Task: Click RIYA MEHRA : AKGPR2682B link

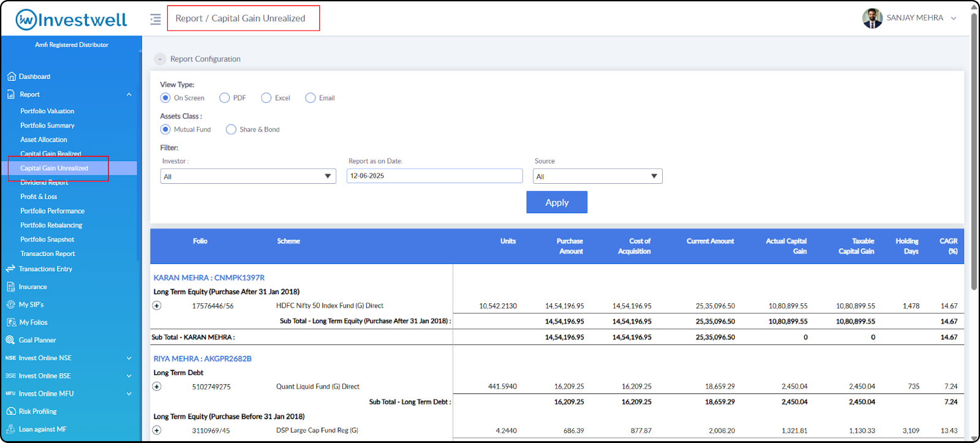Action: (202, 358)
